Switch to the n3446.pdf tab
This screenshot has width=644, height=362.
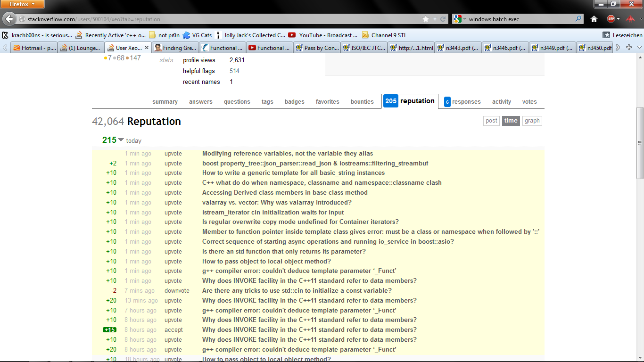pos(505,48)
